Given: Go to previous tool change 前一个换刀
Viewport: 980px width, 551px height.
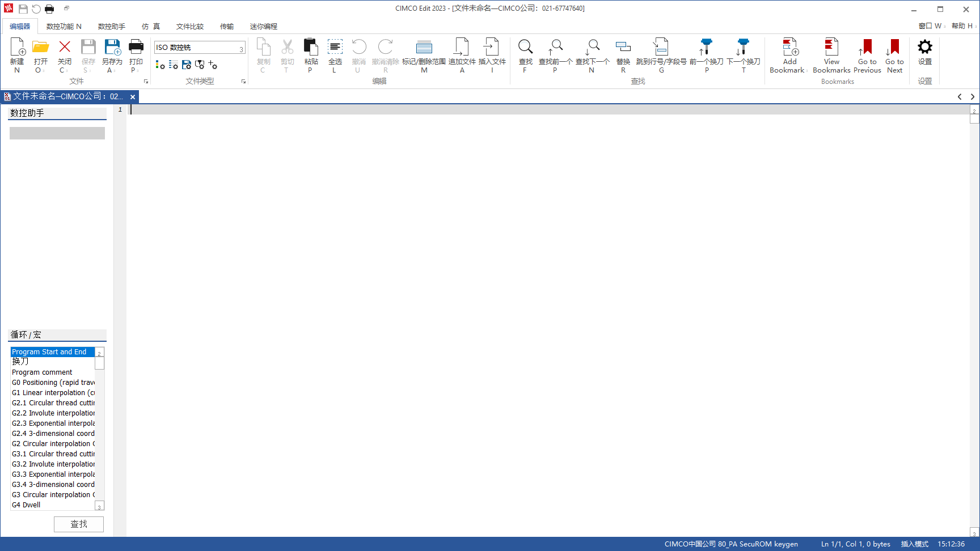Looking at the screenshot, I should 706,55.
